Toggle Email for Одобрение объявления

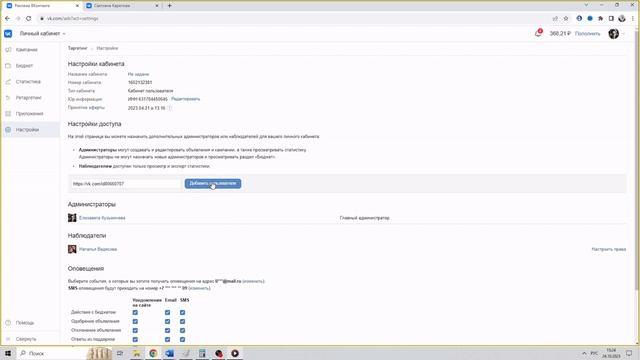pos(167,322)
